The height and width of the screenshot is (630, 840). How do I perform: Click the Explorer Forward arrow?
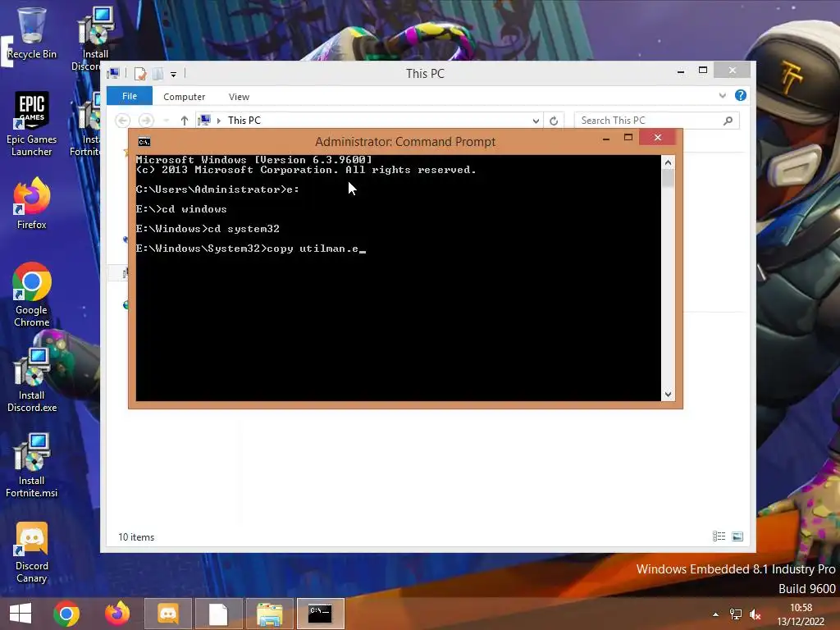point(146,121)
